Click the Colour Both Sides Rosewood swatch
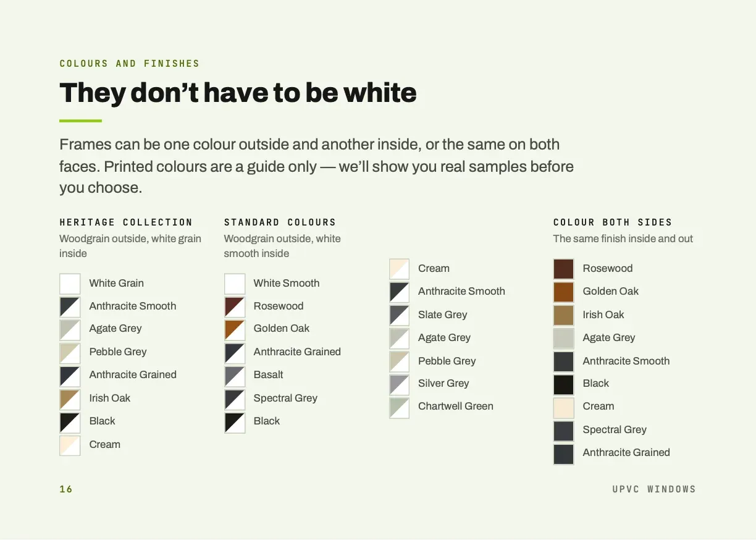The height and width of the screenshot is (540, 756). pyautogui.click(x=564, y=269)
